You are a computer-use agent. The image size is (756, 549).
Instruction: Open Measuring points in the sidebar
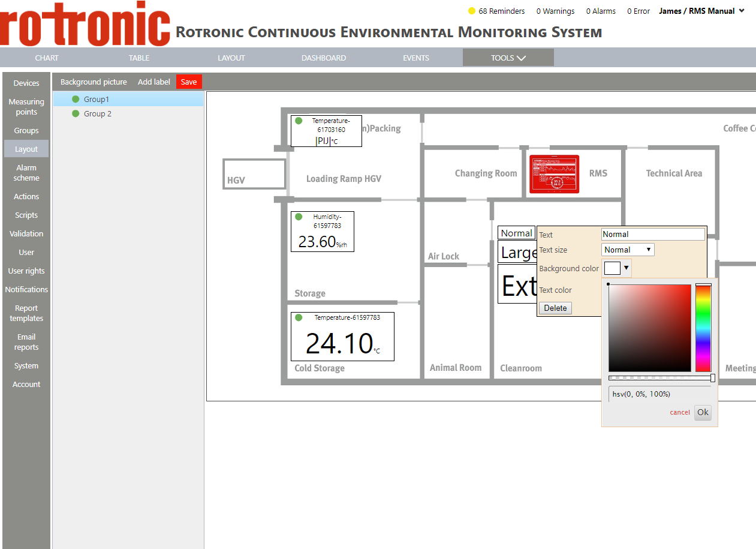point(26,107)
